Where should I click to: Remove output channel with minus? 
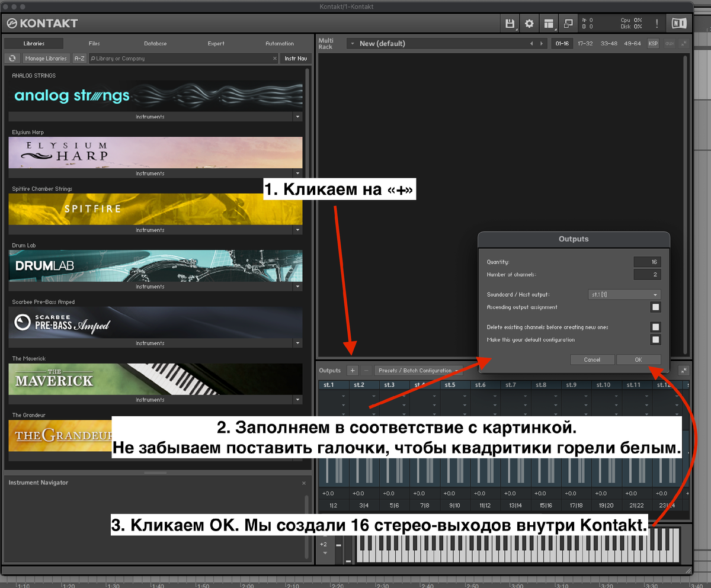[366, 371]
